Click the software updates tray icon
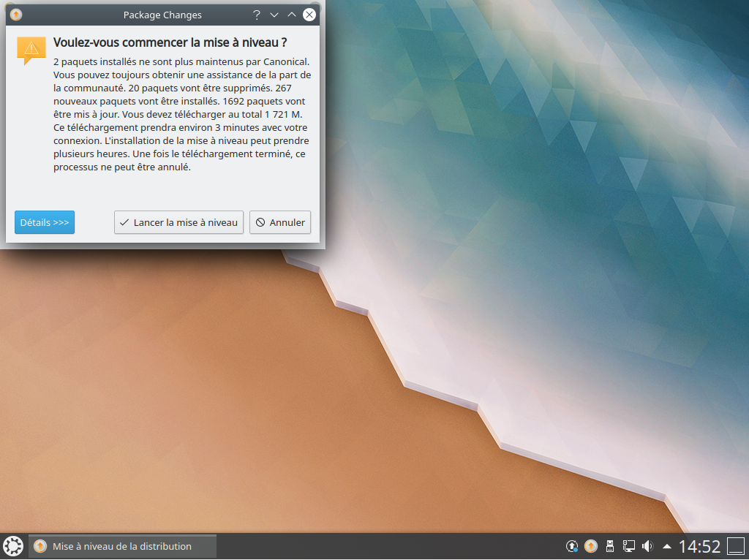Image resolution: width=749 pixels, height=560 pixels. point(571,546)
